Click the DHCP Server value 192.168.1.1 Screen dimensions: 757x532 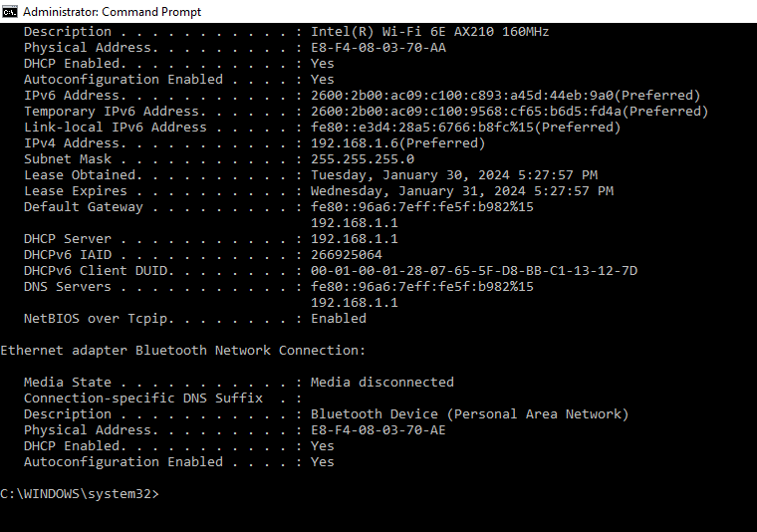(355, 238)
